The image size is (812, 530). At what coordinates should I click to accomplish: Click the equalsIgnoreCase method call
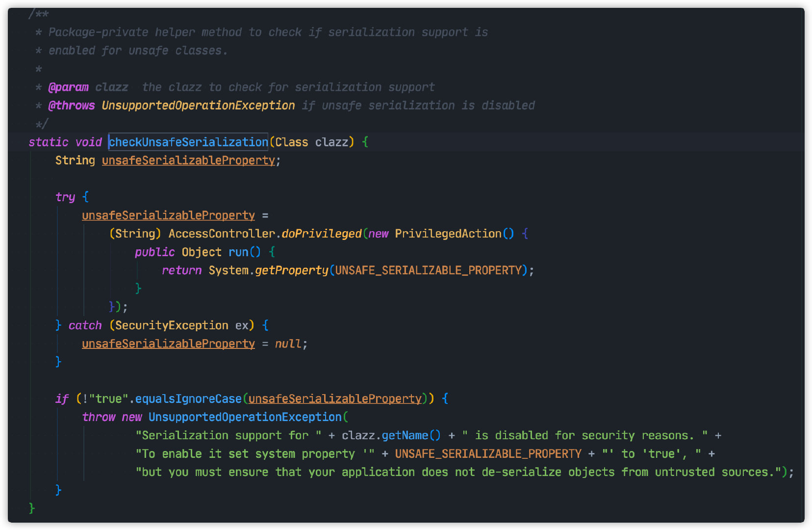point(188,399)
